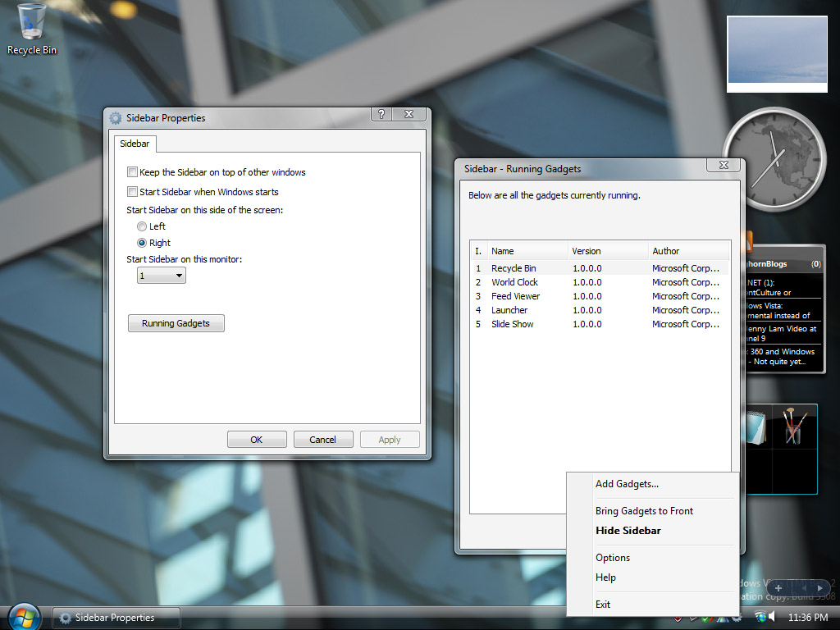
Task: Open the Recycle Bin desktop icon
Action: click(31, 29)
